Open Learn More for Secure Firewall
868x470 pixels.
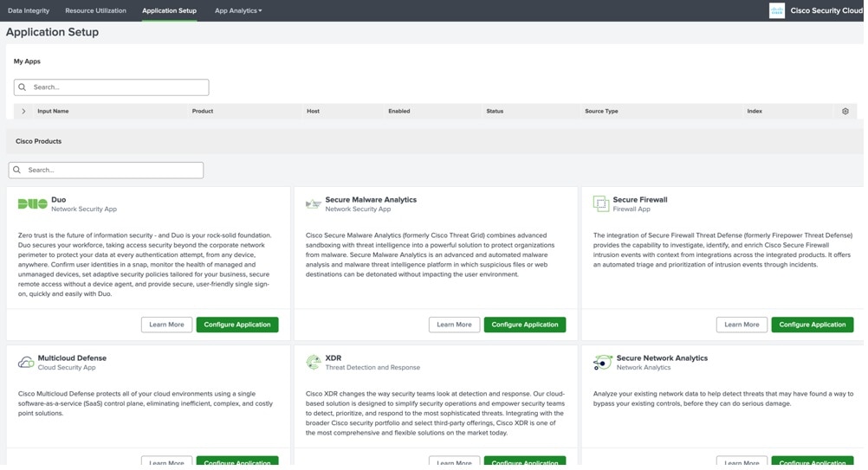point(742,325)
